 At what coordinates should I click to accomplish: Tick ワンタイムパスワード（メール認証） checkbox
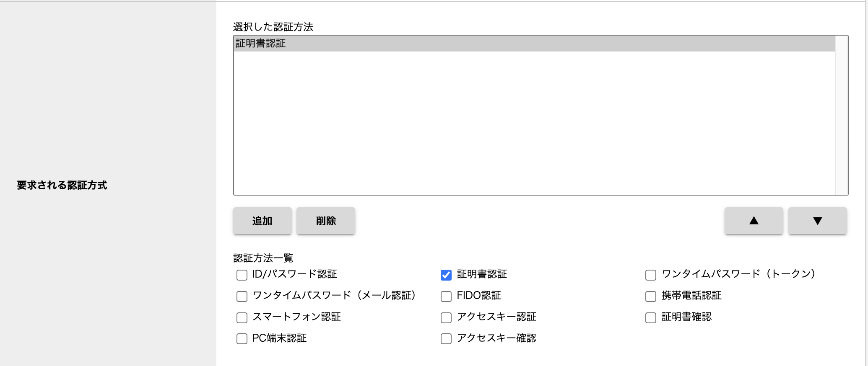[x=242, y=296]
